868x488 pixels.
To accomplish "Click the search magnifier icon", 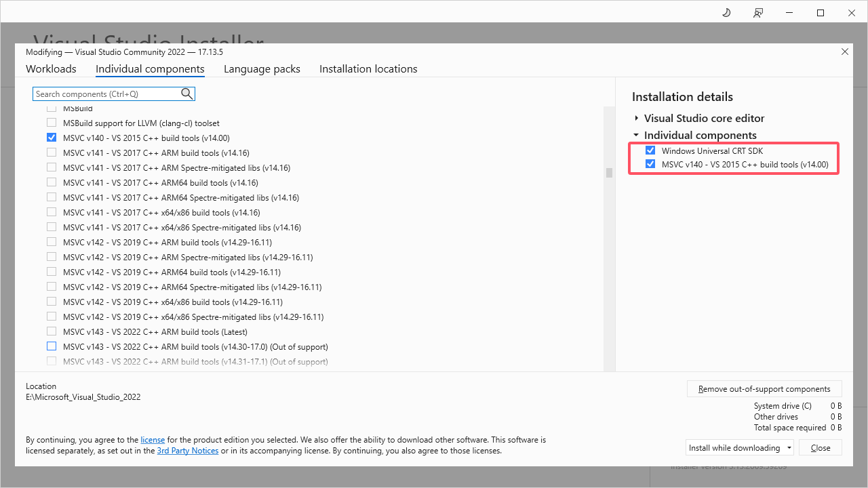I will [x=187, y=94].
